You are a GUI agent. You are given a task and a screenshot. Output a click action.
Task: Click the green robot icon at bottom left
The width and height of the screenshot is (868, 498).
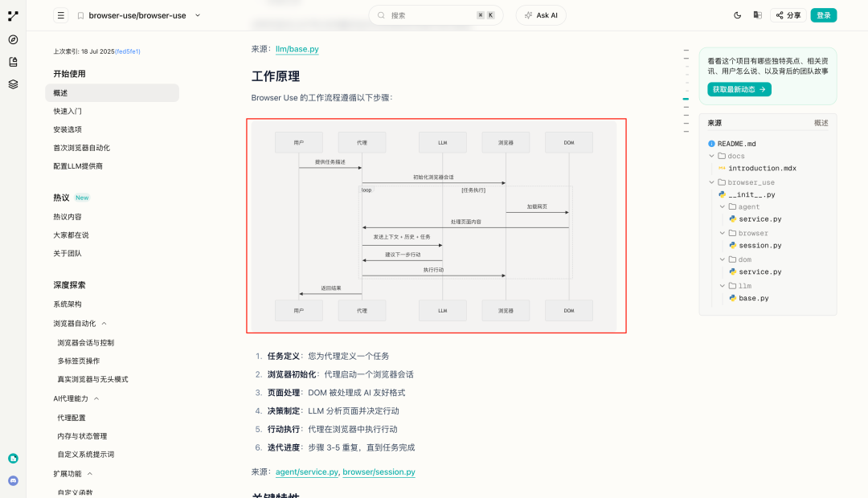point(12,458)
